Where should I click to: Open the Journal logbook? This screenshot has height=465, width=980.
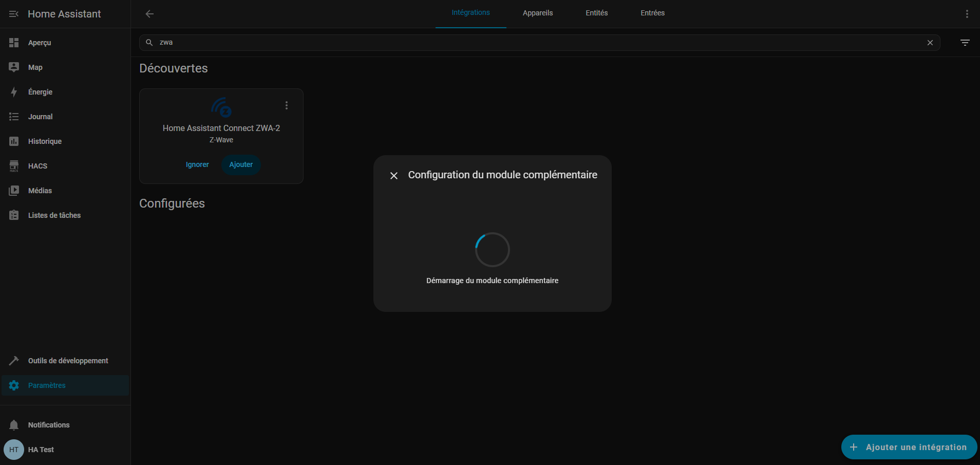point(40,117)
